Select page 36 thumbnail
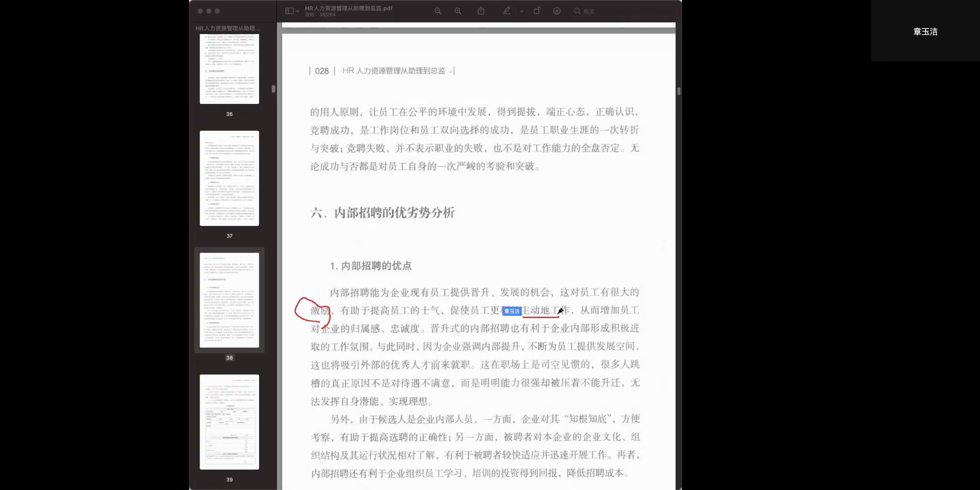The width and height of the screenshot is (980, 490). [x=230, y=69]
